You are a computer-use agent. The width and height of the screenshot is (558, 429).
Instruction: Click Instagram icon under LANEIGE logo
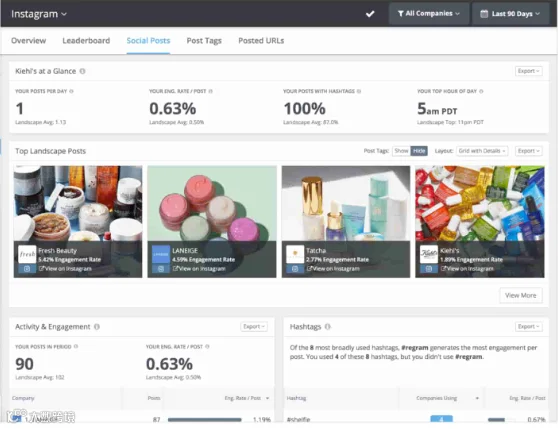click(161, 269)
